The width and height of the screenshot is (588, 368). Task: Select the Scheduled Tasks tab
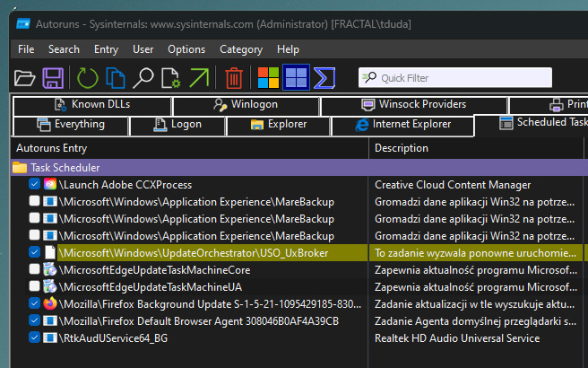[x=532, y=124]
